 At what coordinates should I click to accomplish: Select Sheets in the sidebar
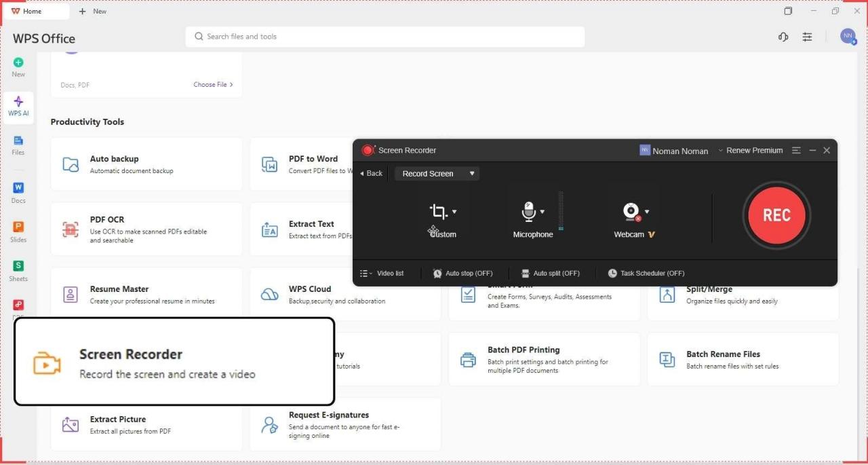(18, 269)
